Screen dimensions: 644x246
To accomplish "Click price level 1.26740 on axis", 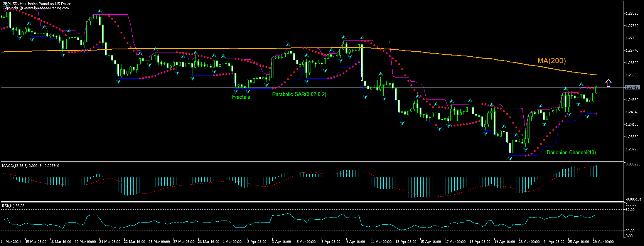I will (632, 51).
